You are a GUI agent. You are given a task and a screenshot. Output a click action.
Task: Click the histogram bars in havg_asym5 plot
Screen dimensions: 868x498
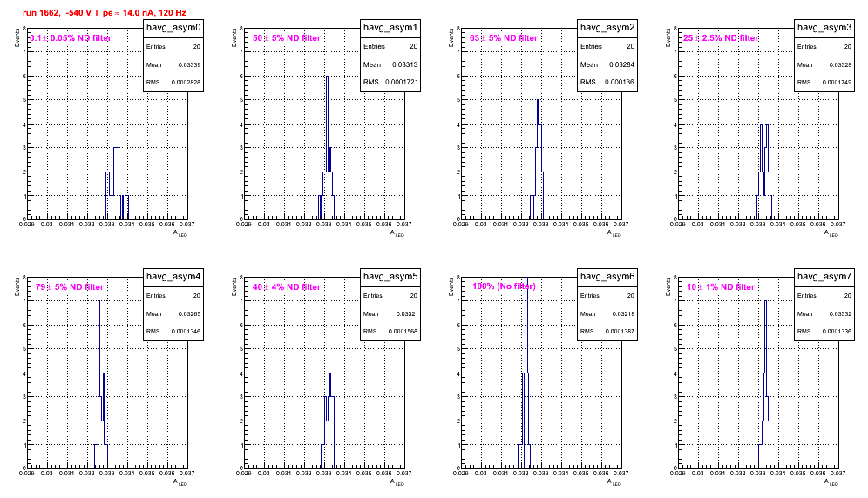pos(328,421)
